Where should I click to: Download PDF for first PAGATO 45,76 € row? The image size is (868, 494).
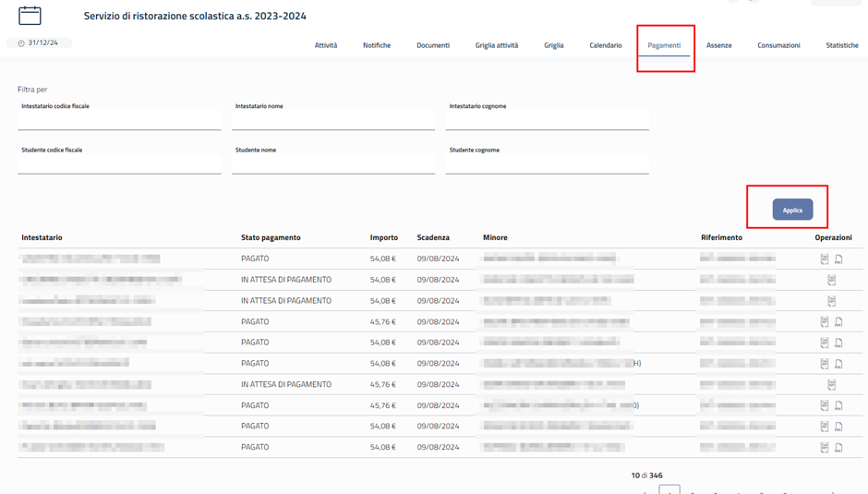tap(838, 322)
